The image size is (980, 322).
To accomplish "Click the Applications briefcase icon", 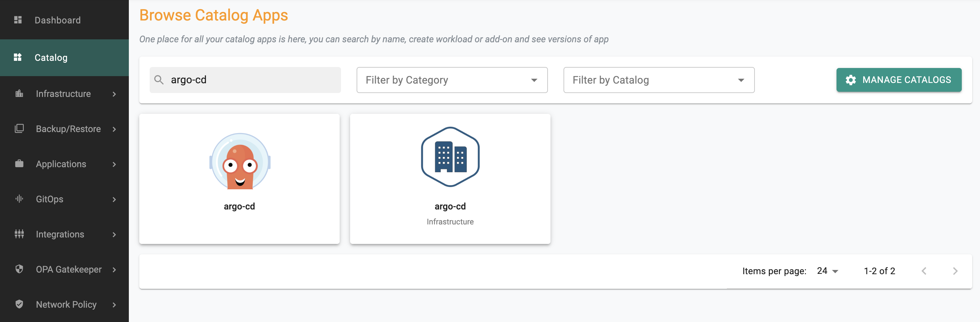I will coord(19,164).
